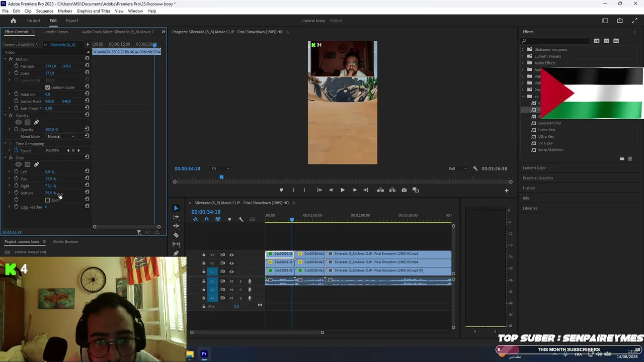Expand the Audio Effects folder
Viewport: 644px width, 362px height.
click(x=523, y=63)
